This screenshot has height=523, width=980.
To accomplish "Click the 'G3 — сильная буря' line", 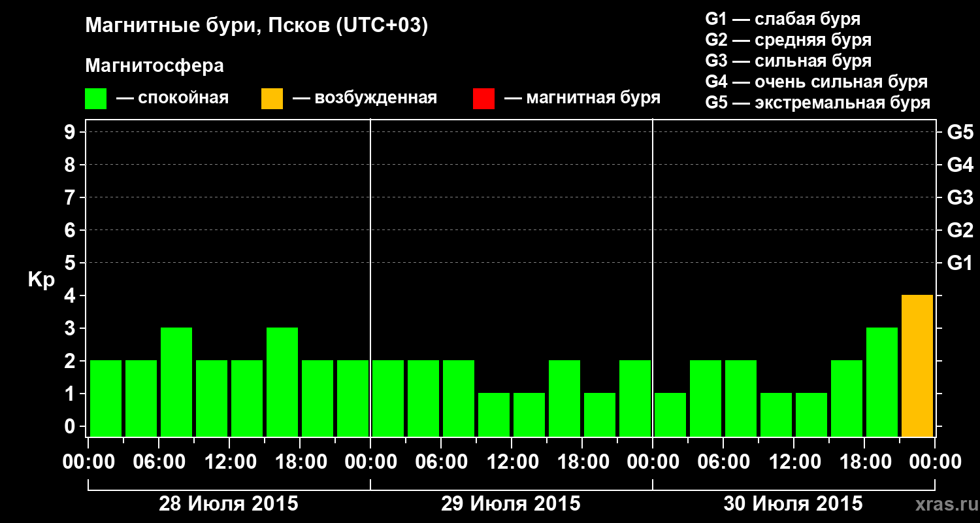I will point(789,61).
